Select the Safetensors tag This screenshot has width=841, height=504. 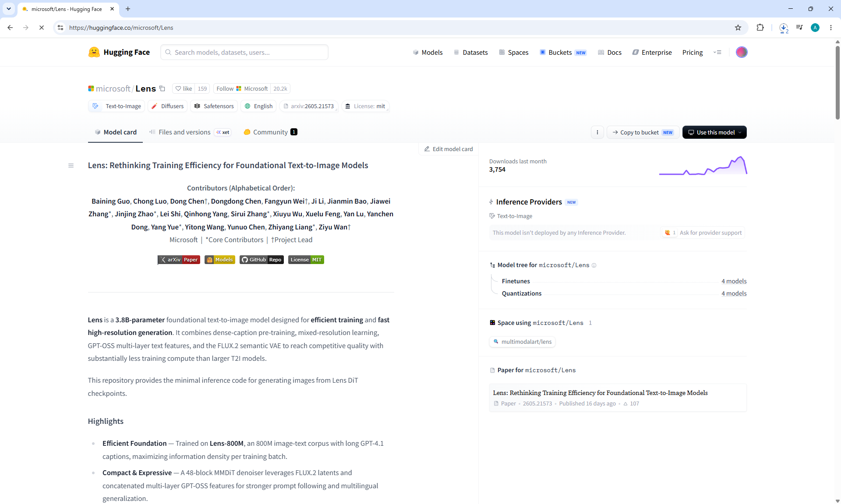pos(214,106)
